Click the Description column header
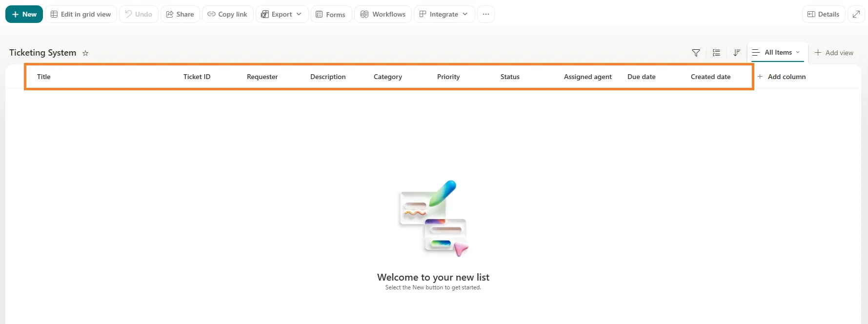This screenshot has height=324, width=868. (328, 77)
